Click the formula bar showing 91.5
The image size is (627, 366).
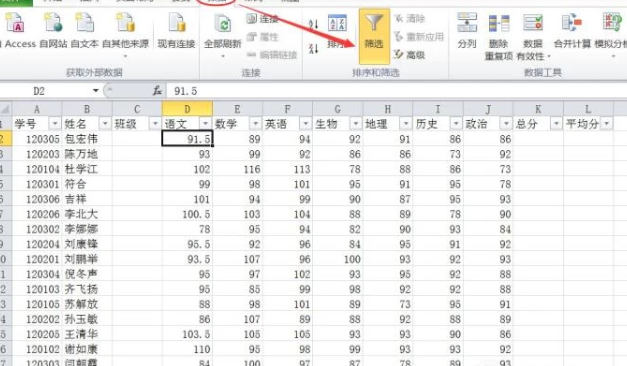[x=396, y=91]
